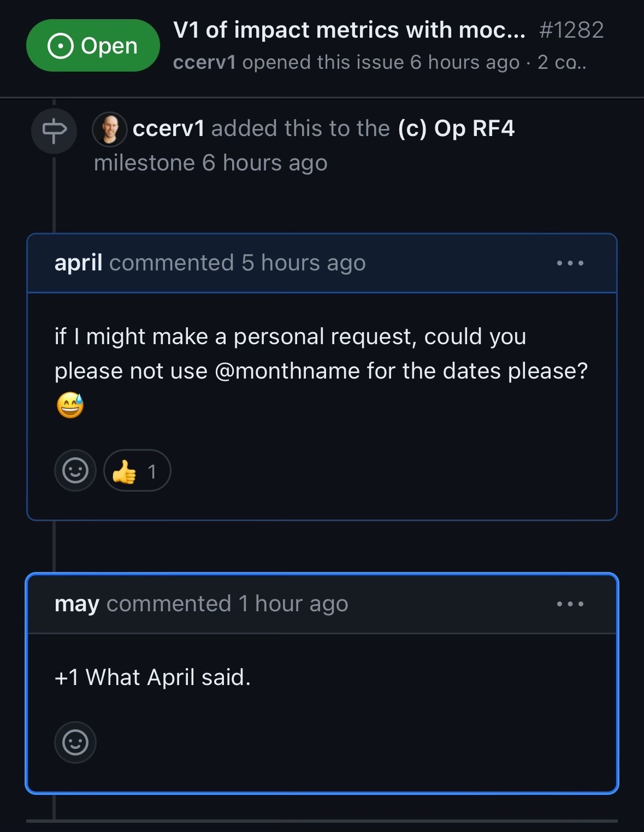Add a reaction to may's comment

point(75,742)
